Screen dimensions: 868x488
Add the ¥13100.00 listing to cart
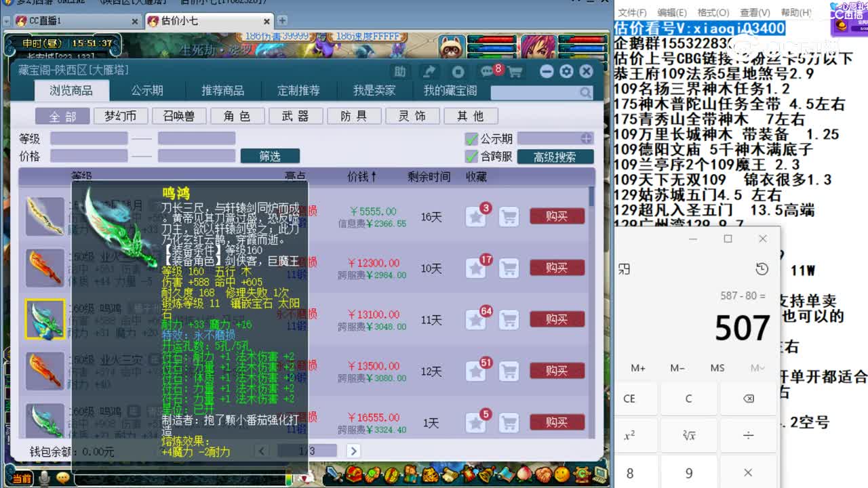(x=509, y=319)
